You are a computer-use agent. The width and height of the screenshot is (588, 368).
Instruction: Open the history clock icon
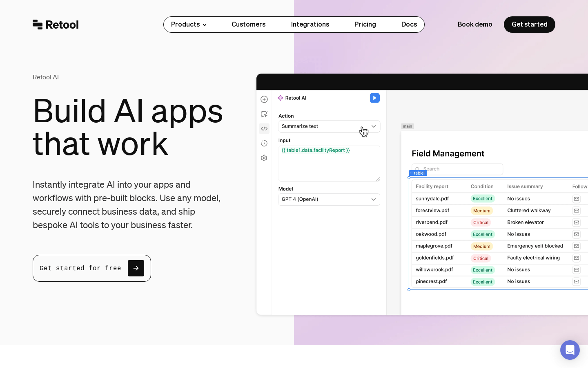click(x=264, y=143)
